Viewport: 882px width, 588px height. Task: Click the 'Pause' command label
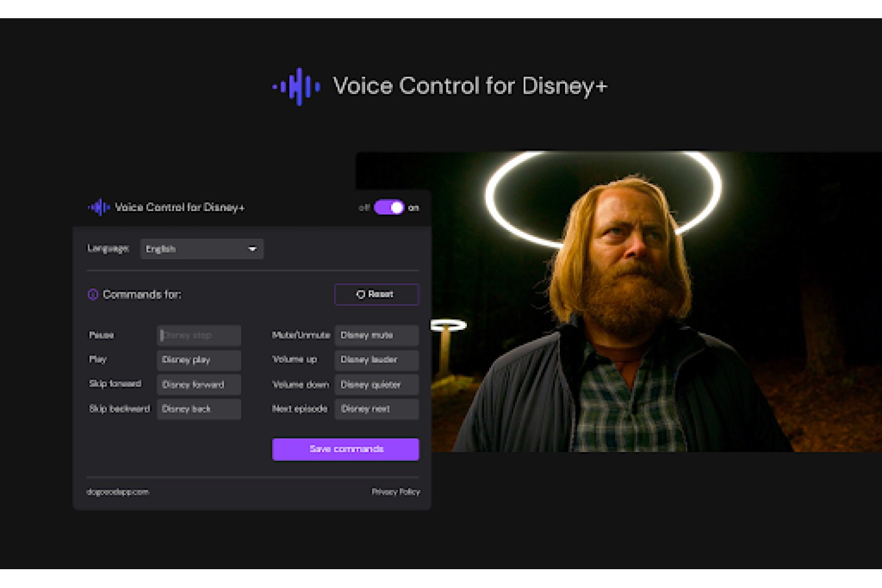click(101, 335)
